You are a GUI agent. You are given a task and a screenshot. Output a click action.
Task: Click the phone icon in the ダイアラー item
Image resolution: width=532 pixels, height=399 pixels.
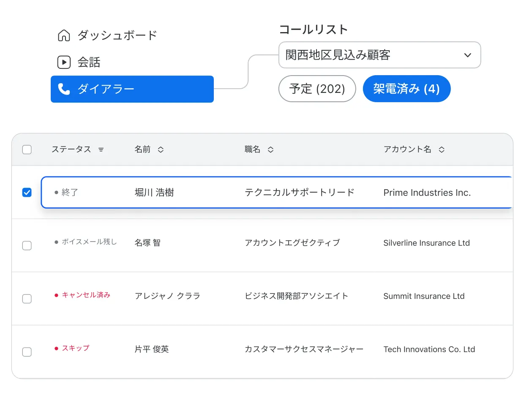click(64, 89)
